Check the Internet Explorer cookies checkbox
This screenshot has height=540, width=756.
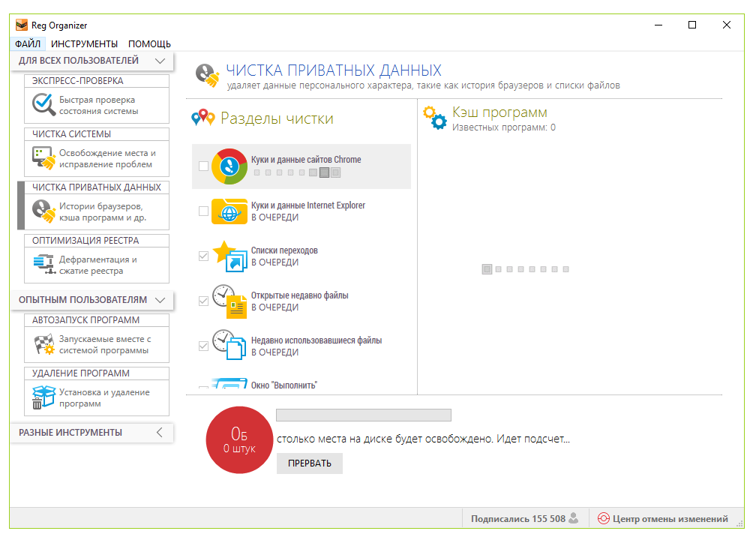(203, 211)
